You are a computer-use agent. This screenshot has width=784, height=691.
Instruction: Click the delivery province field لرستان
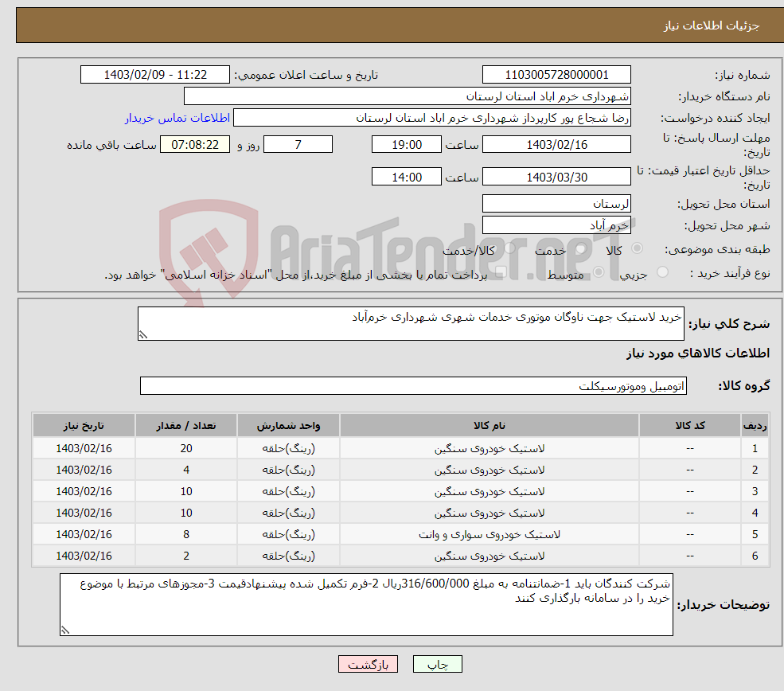[556, 204]
